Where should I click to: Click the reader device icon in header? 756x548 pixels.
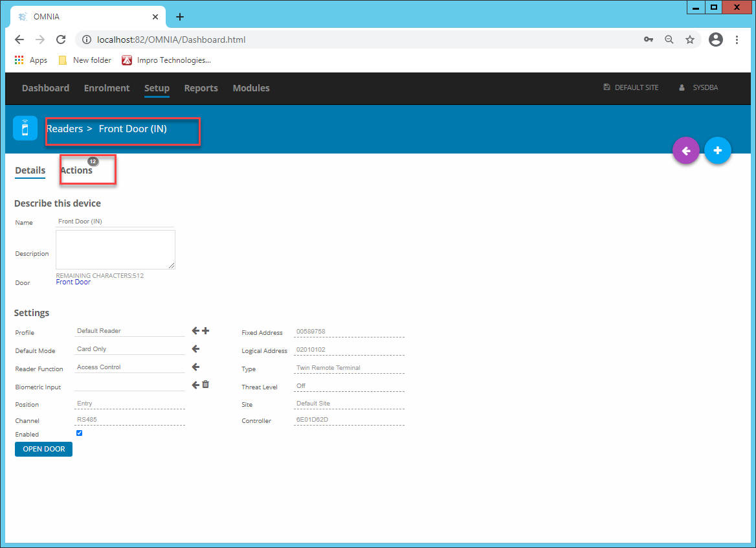click(x=25, y=128)
